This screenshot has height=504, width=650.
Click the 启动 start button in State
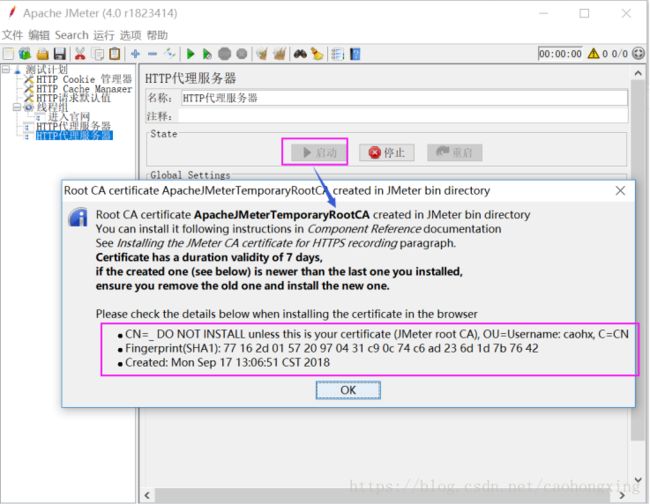318,153
